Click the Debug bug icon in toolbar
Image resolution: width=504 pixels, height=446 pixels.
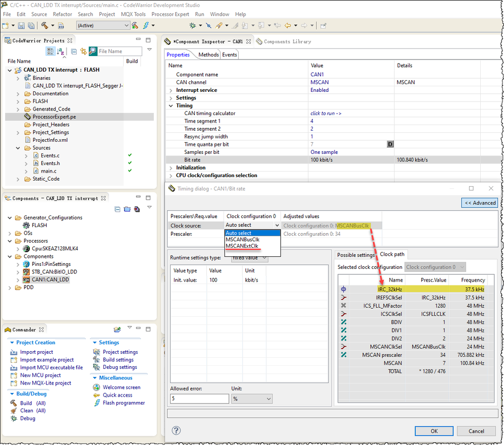(192, 25)
